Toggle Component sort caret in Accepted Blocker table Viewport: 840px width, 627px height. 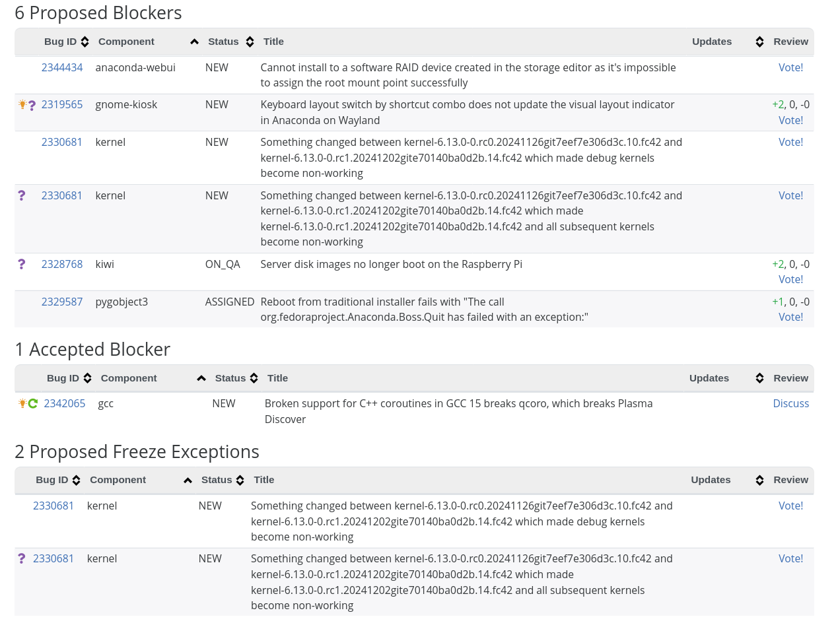pyautogui.click(x=201, y=378)
